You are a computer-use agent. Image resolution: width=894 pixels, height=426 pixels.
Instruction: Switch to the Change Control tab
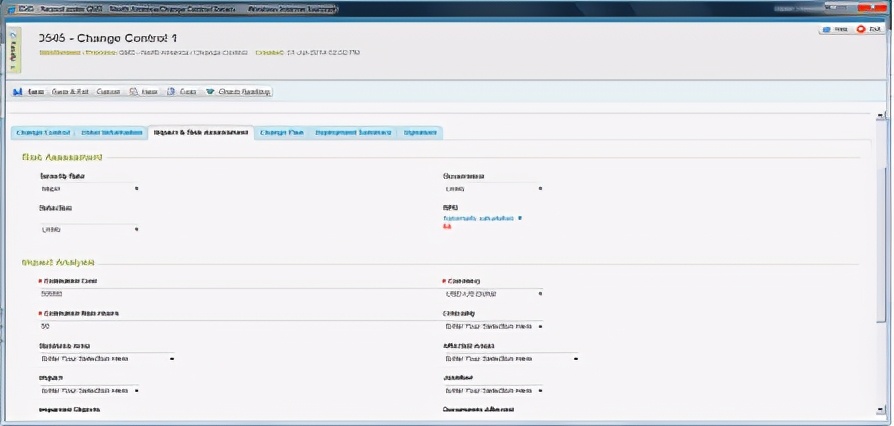43,132
